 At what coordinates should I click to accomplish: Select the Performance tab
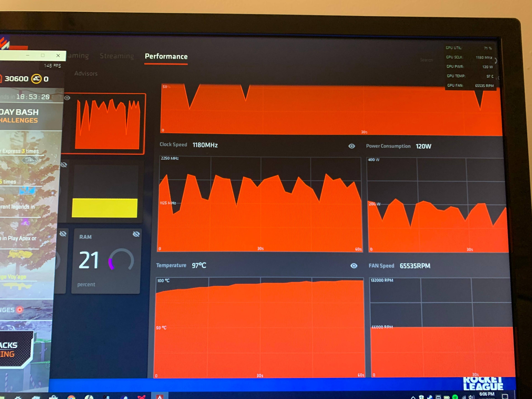click(166, 57)
